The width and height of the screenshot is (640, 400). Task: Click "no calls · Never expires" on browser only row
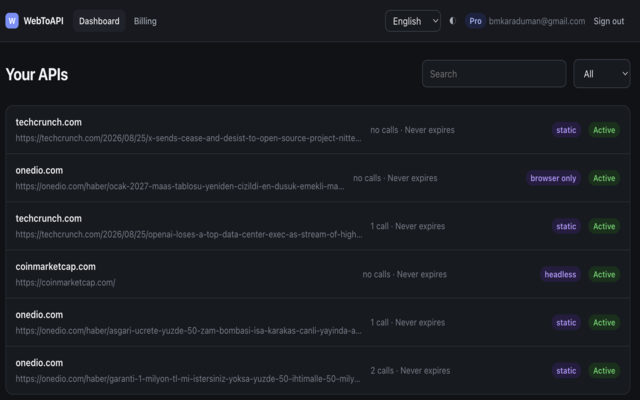pos(395,178)
